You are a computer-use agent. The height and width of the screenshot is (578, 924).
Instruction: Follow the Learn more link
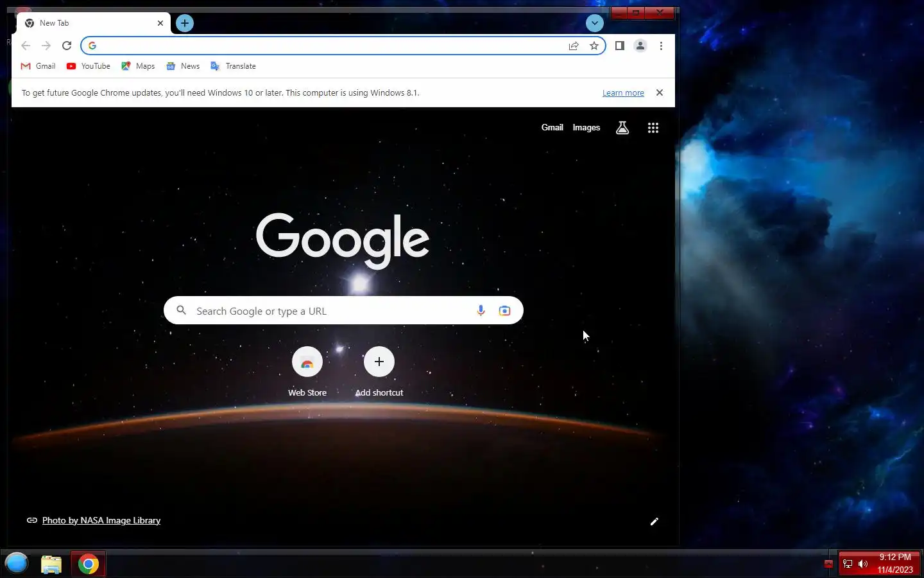point(623,93)
